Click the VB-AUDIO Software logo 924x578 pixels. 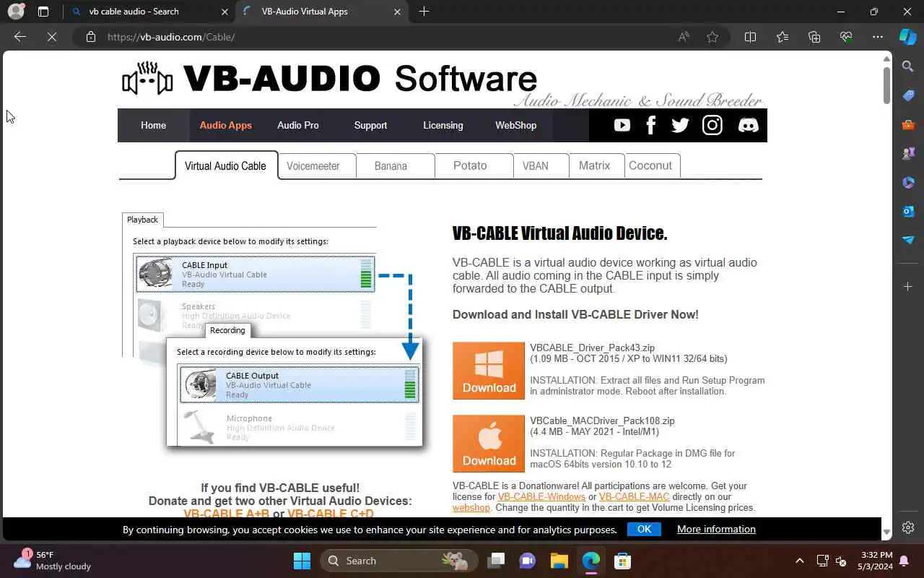[x=330, y=79]
